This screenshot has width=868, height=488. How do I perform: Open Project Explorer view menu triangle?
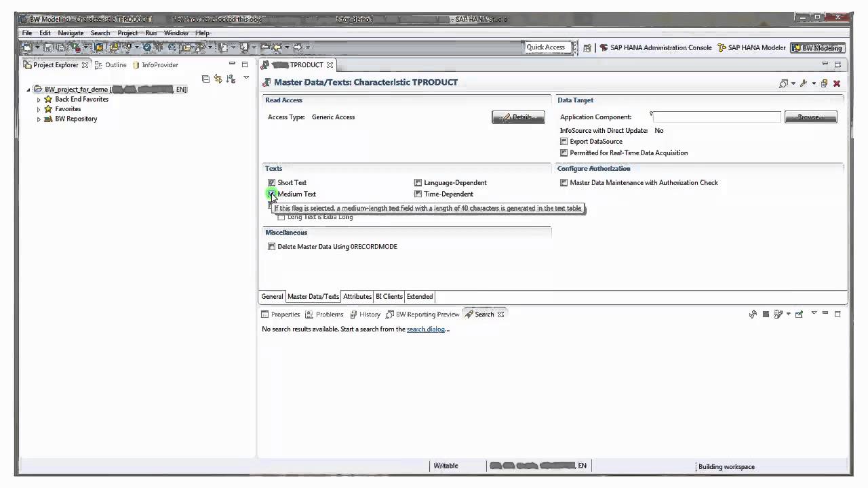click(x=246, y=78)
